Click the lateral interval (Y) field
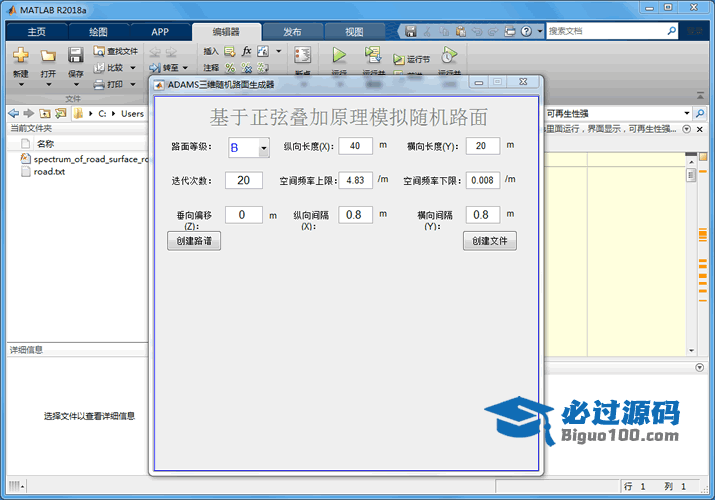Viewport: 715px width, 500px height. (483, 215)
